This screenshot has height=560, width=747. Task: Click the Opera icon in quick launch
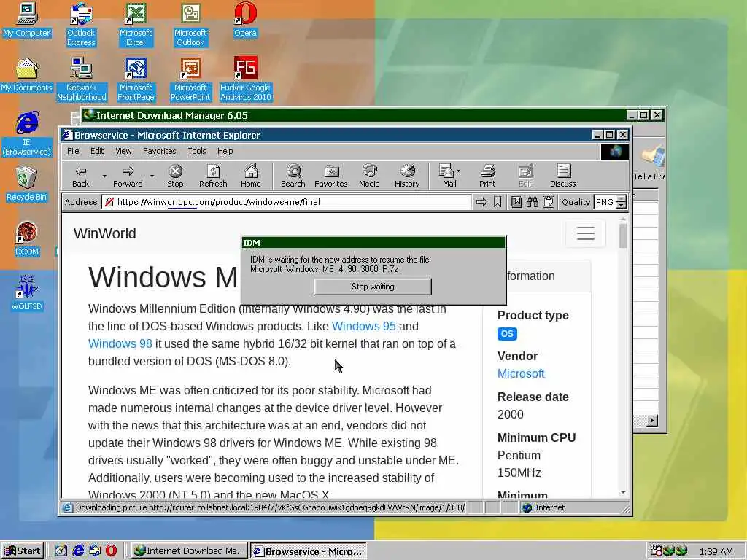[111, 551]
